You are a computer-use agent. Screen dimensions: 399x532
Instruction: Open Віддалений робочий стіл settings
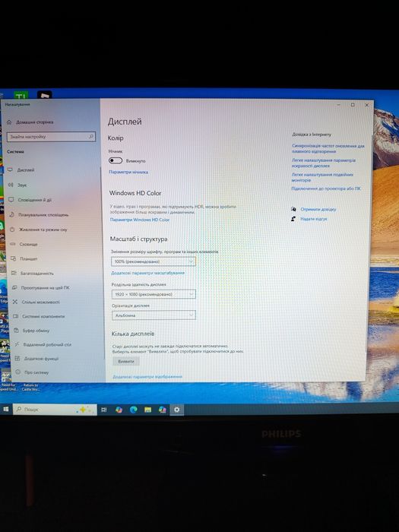click(43, 344)
